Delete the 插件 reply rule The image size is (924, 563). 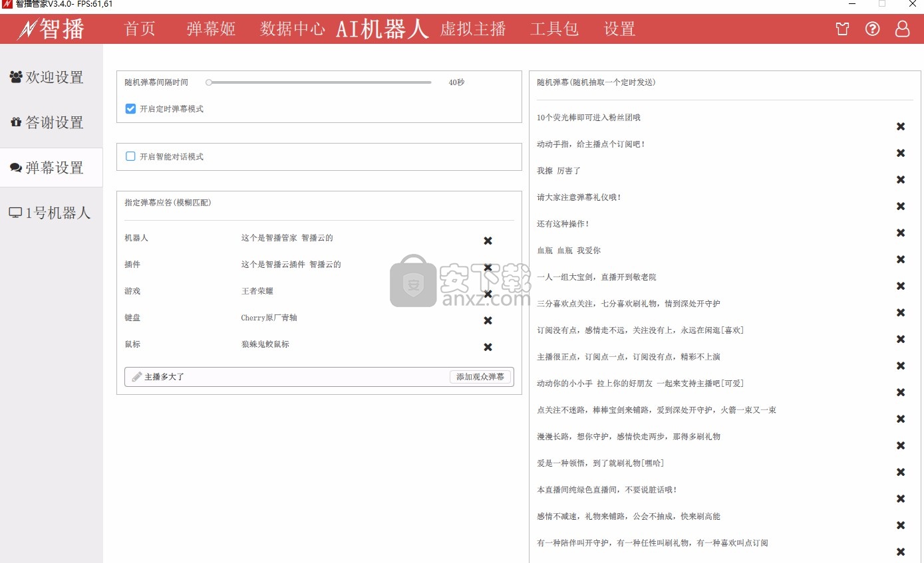pos(488,267)
